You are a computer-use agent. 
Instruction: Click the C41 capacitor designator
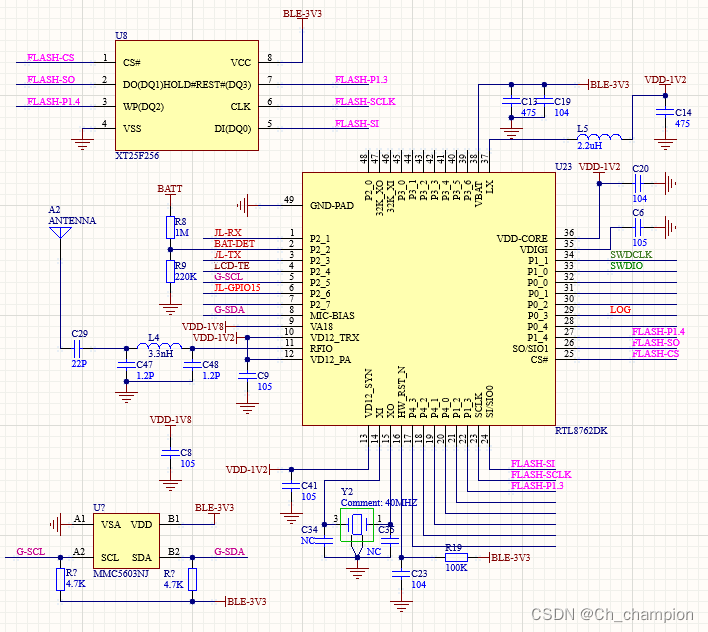[309, 485]
